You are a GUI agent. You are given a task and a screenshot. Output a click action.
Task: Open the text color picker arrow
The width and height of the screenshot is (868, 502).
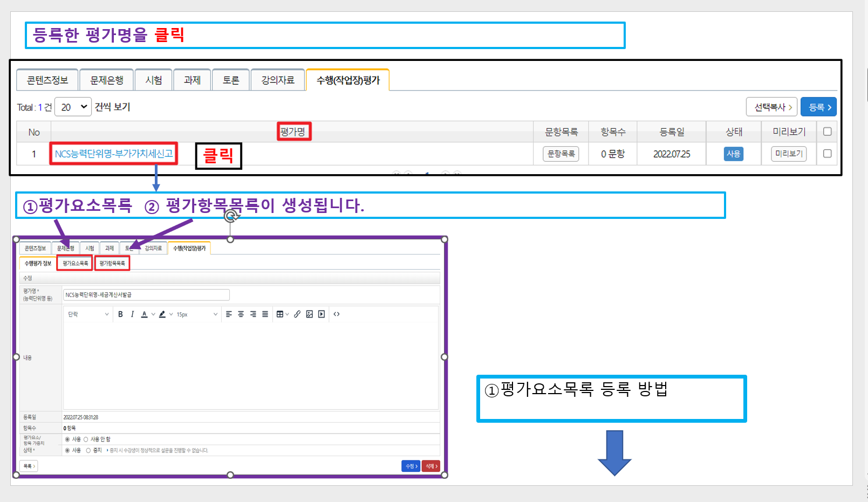[x=153, y=314]
